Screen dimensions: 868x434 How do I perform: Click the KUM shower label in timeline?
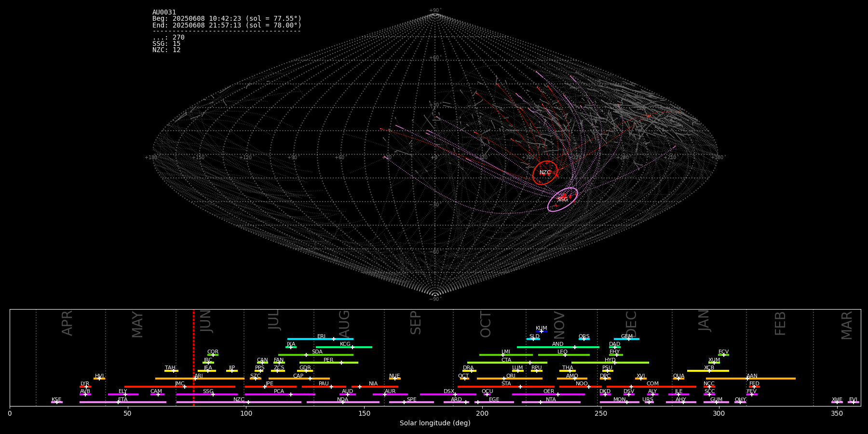pyautogui.click(x=542, y=328)
